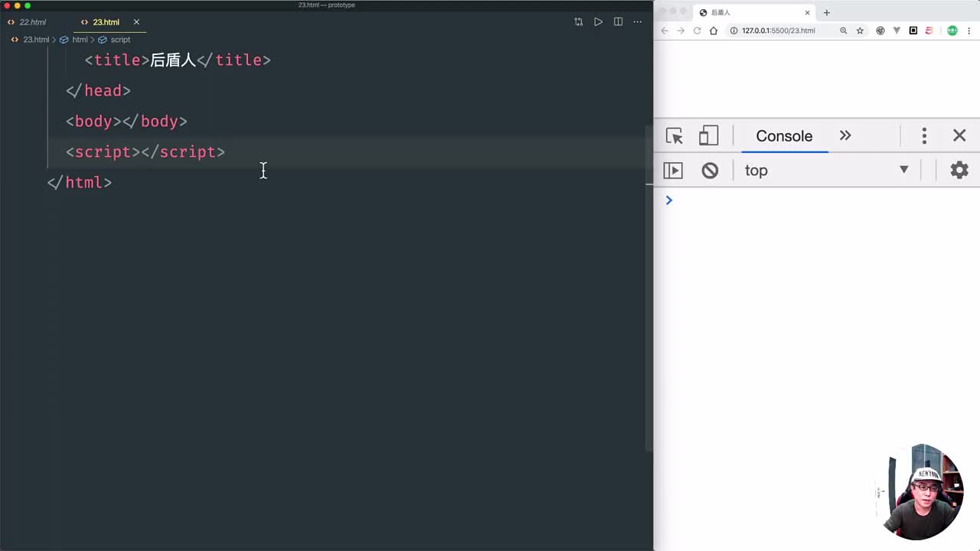Open the Chrome menu three dots

[x=969, y=31]
